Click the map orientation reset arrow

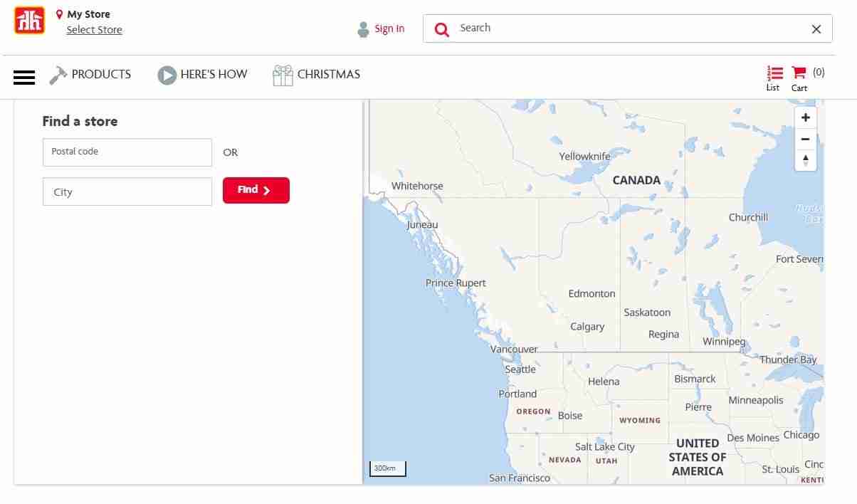pos(805,160)
